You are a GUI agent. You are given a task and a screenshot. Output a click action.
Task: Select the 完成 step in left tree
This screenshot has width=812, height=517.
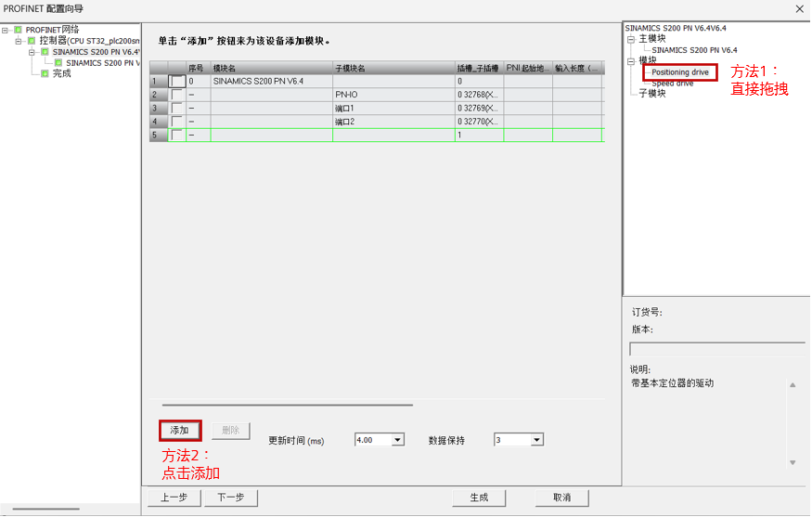[61, 74]
